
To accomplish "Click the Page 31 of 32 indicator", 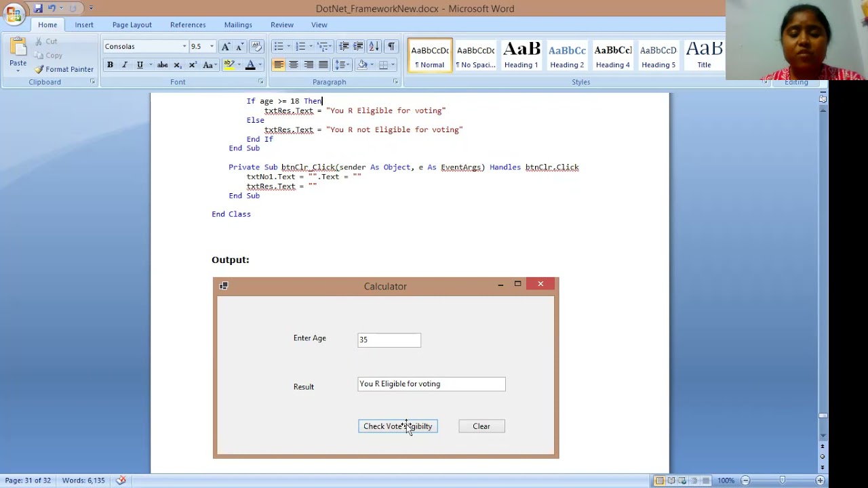I will coord(28,481).
